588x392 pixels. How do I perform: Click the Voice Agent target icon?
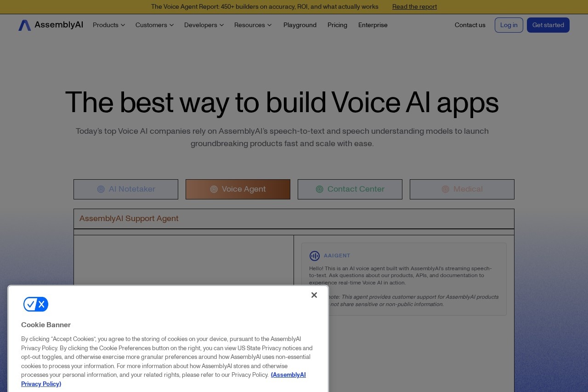pyautogui.click(x=214, y=189)
